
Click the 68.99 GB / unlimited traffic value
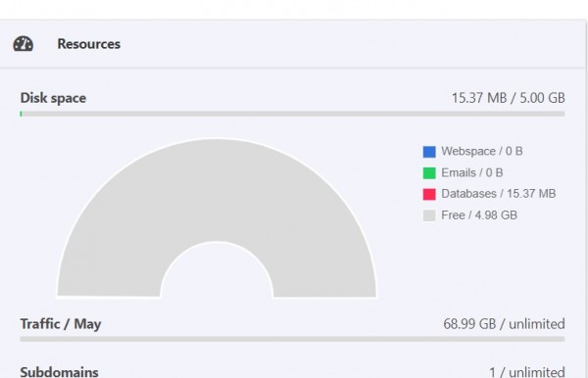coord(504,324)
